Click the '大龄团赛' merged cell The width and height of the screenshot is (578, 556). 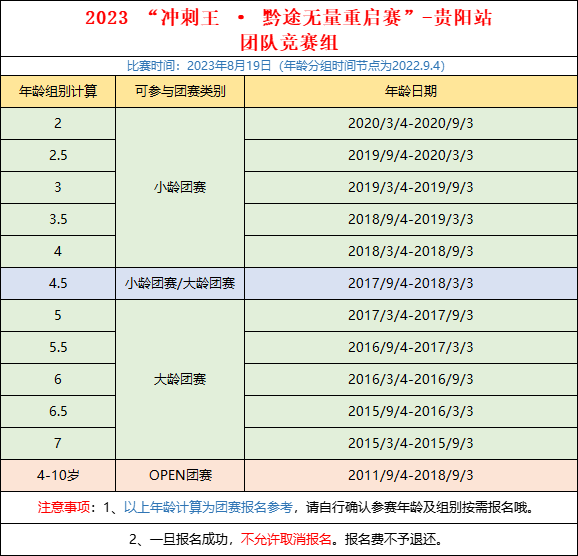(180, 379)
